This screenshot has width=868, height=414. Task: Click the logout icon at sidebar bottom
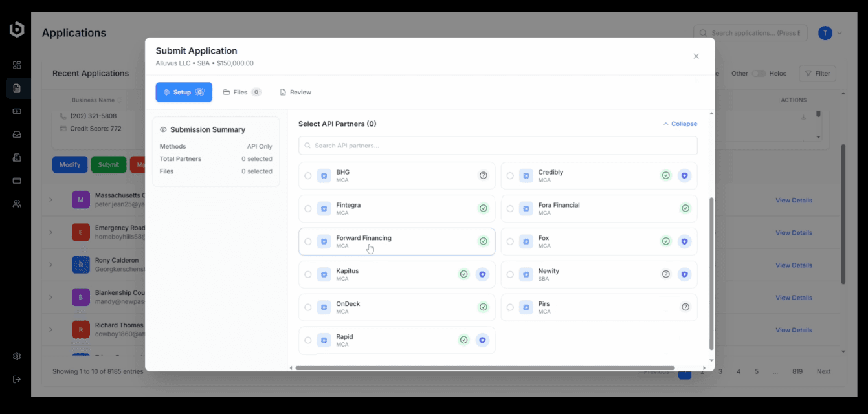coord(17,378)
